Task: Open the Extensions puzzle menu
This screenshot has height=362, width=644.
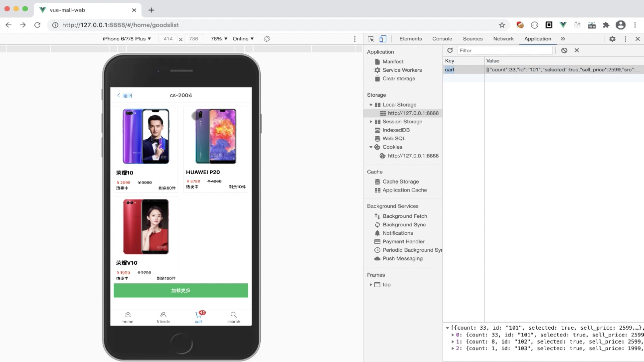Action: [x=606, y=25]
